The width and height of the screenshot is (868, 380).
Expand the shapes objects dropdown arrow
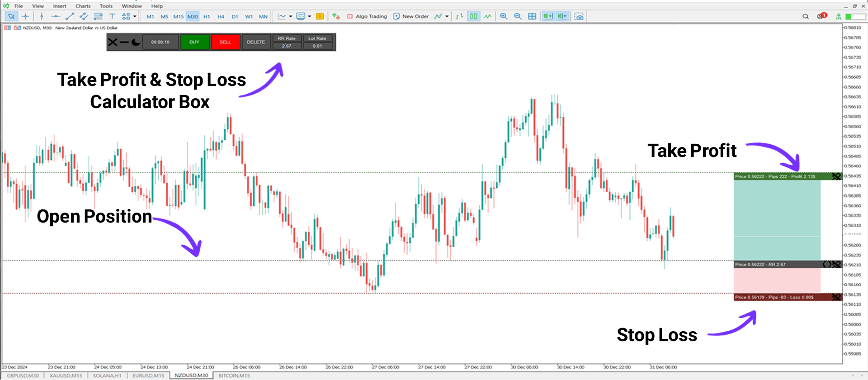pyautogui.click(x=135, y=16)
